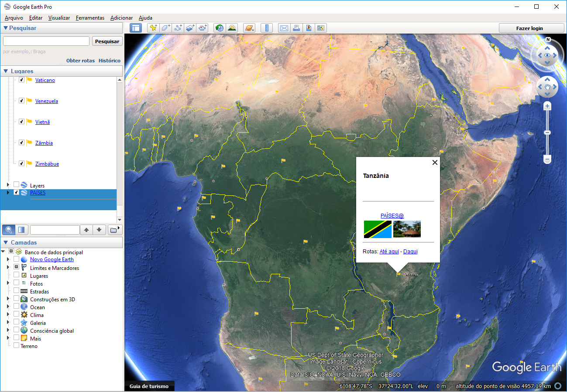Click the Record a Tour camera icon

(x=202, y=28)
